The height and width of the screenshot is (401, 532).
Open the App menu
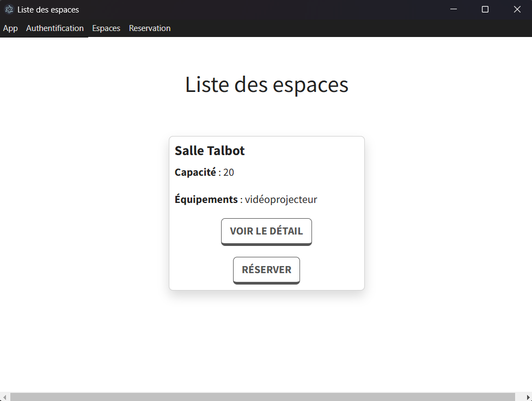pos(10,28)
